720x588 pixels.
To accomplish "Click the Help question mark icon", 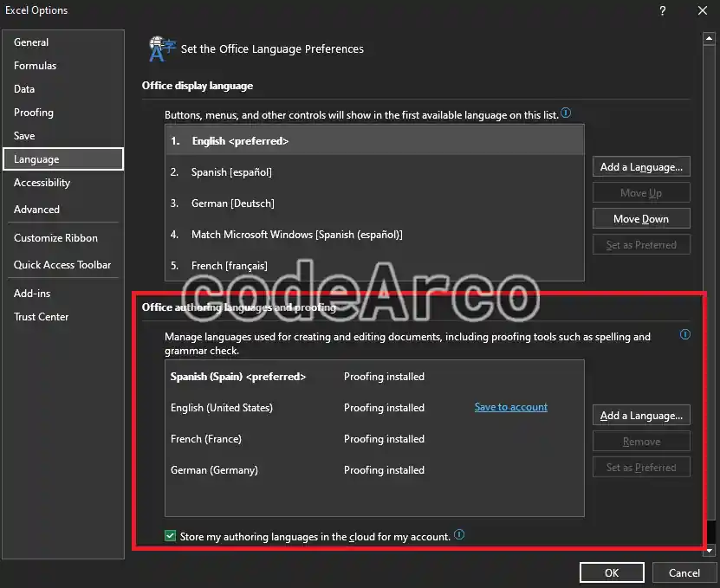I will click(x=663, y=10).
